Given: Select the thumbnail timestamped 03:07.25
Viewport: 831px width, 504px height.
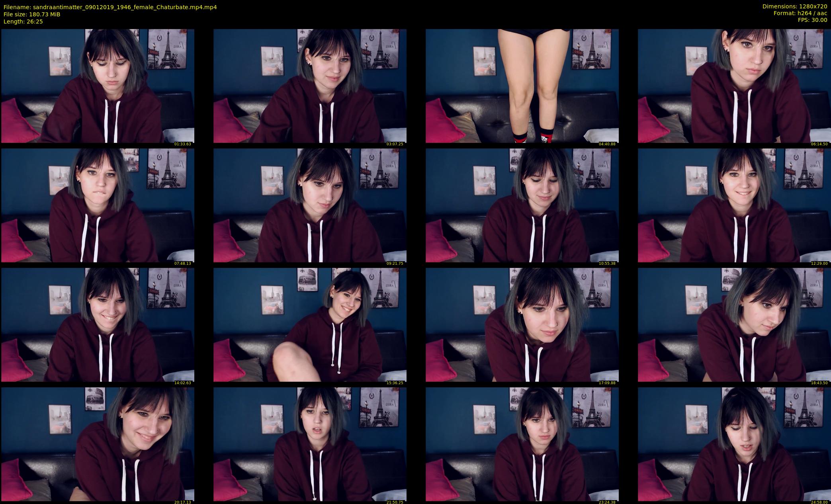Looking at the screenshot, I should click(x=310, y=86).
